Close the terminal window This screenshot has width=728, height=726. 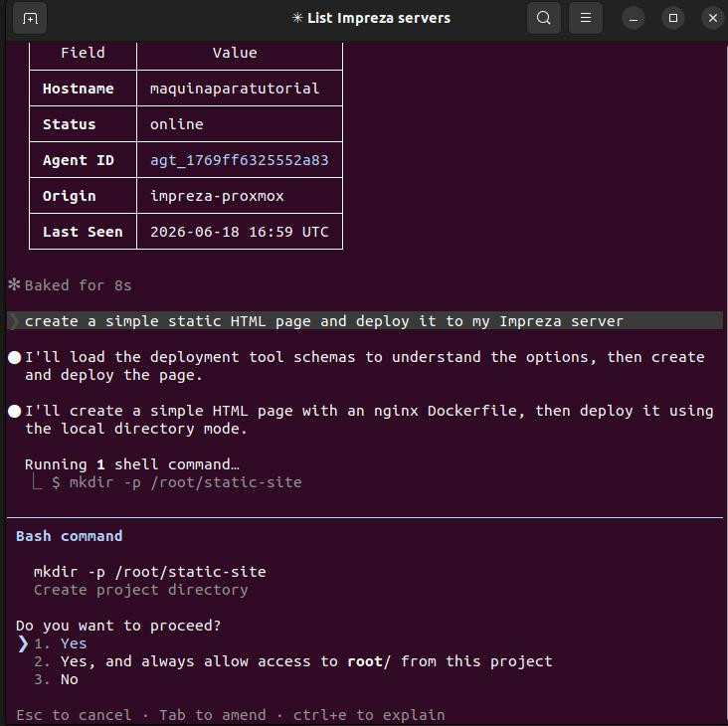(x=713, y=19)
